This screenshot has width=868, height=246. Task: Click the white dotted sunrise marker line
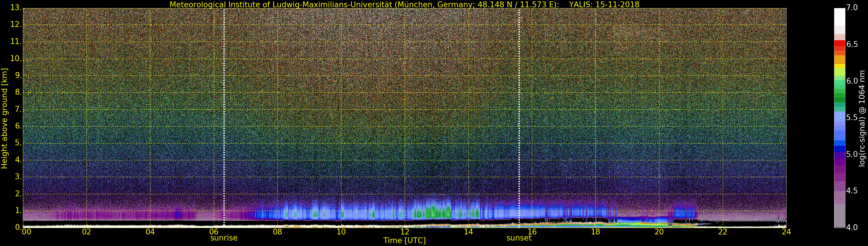point(224,118)
